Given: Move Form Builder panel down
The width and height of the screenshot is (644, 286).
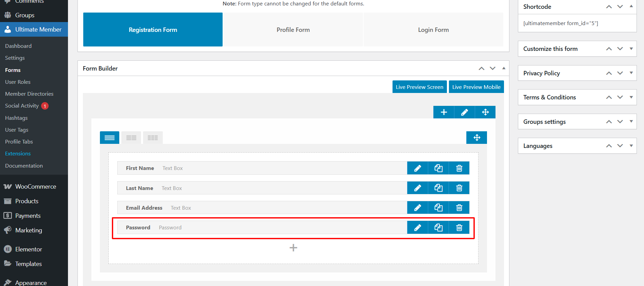Looking at the screenshot, I should tap(492, 69).
